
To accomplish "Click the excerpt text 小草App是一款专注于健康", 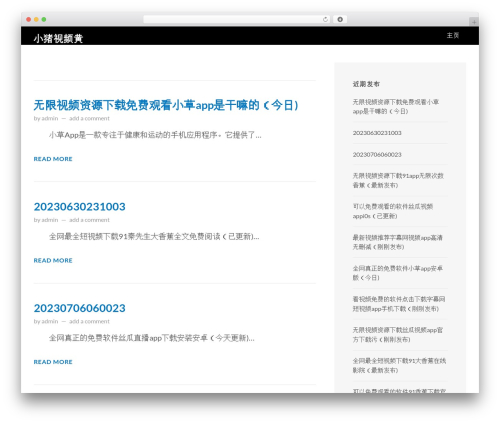I will 155,135.
